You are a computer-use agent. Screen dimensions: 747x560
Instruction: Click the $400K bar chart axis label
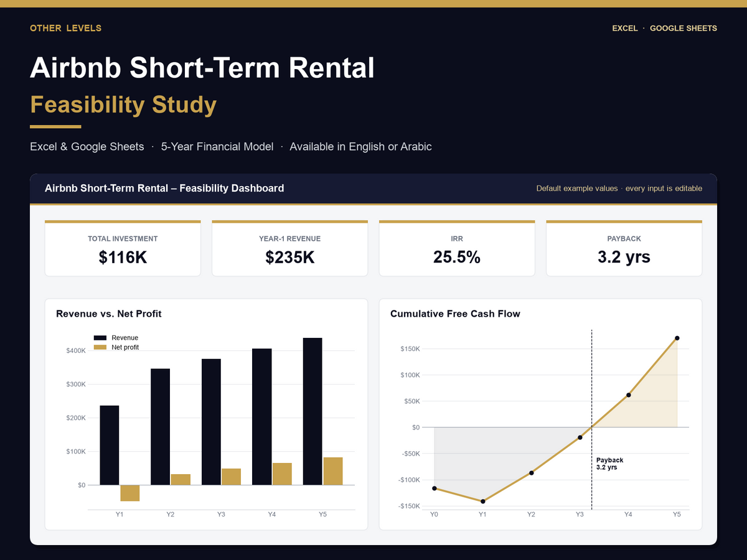[x=76, y=351]
